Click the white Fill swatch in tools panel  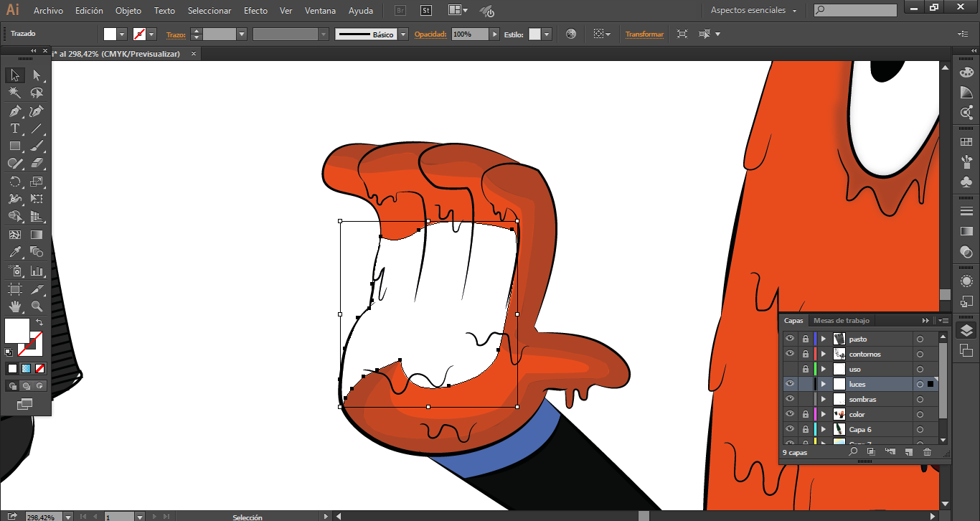pyautogui.click(x=17, y=330)
